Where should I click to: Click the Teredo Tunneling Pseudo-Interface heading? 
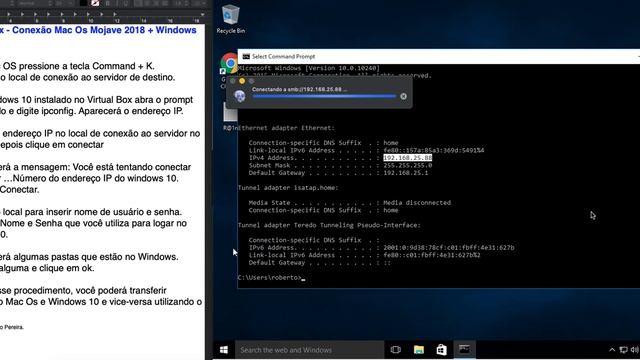329,225
